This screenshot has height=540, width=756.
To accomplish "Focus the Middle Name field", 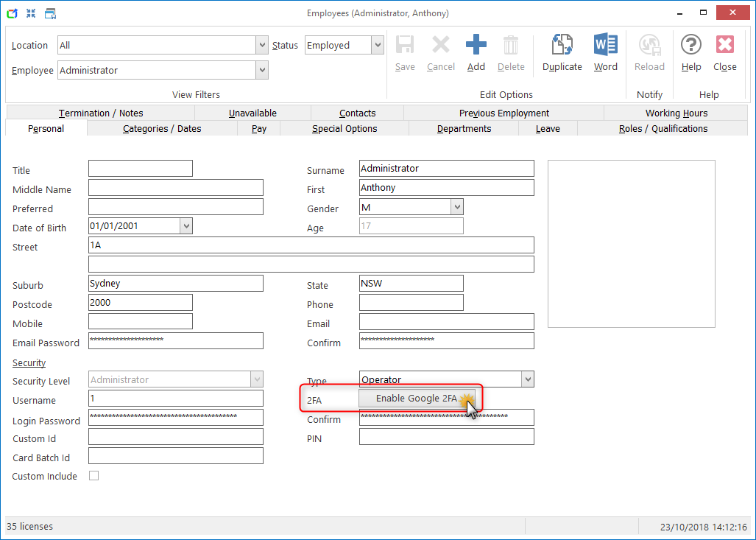I will click(176, 188).
